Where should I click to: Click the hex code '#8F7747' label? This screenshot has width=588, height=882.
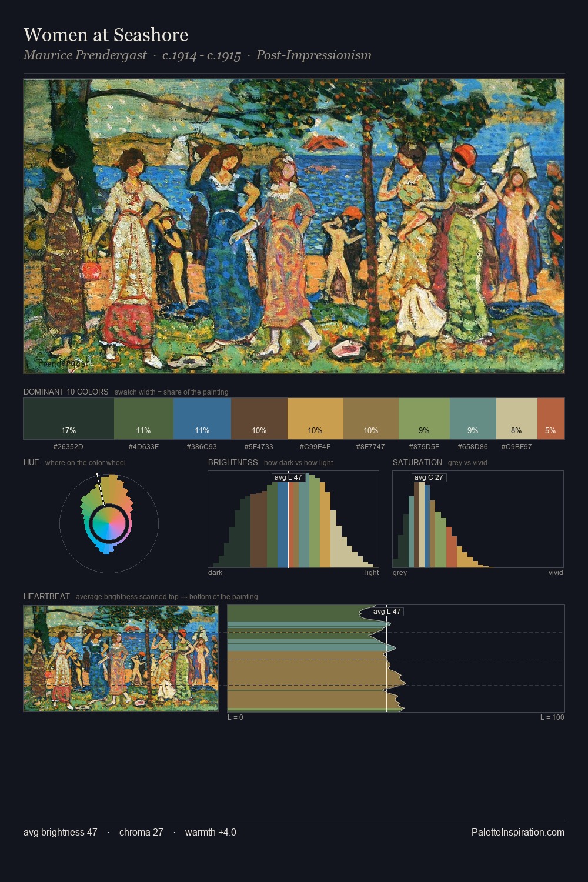click(370, 447)
